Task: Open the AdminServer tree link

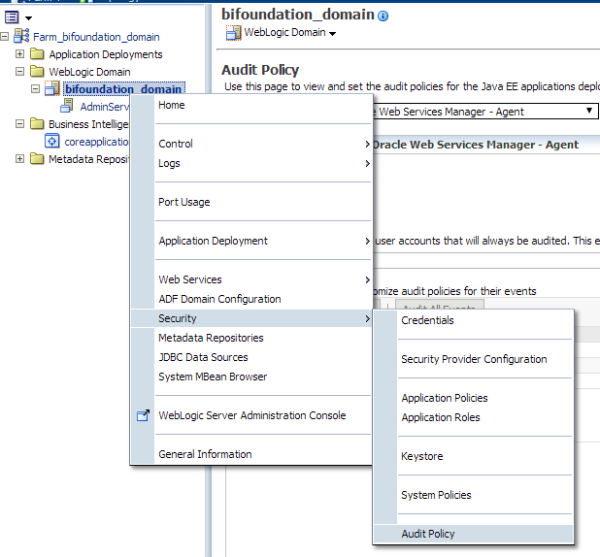Action: point(104,107)
